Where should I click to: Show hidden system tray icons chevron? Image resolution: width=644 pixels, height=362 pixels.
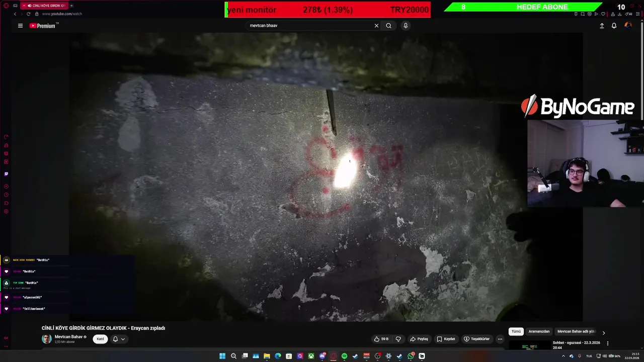click(x=563, y=356)
